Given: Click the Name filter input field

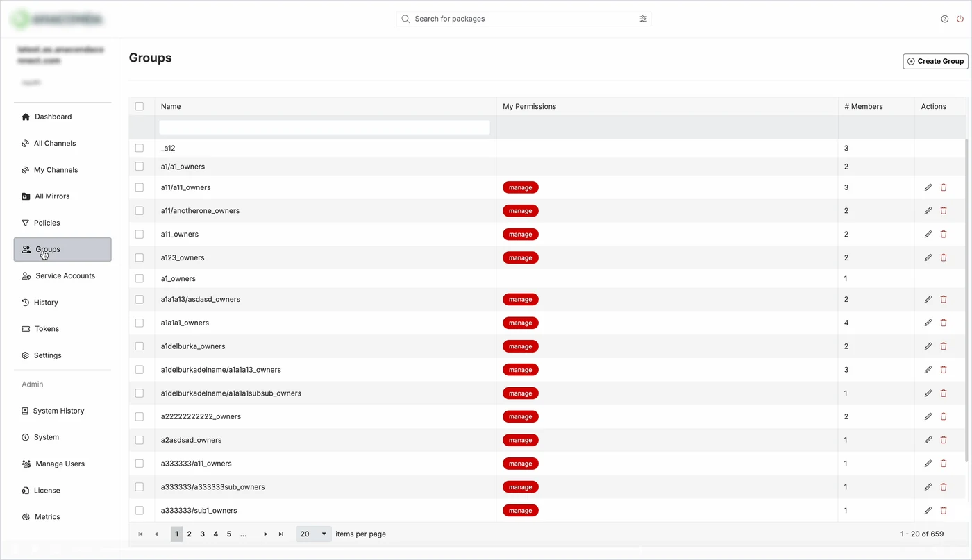Looking at the screenshot, I should [x=325, y=128].
